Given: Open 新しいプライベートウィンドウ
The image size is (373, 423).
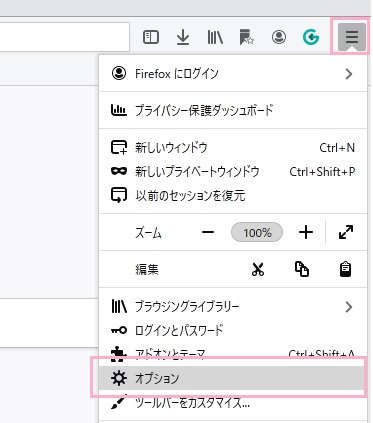Looking at the screenshot, I should (233, 171).
